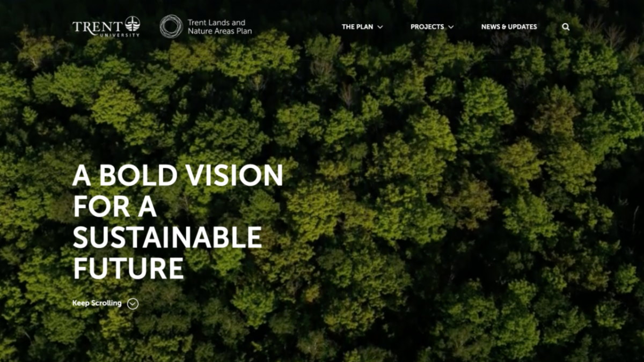Image resolution: width=644 pixels, height=362 pixels.
Task: Click the FOR A heading line
Action: point(115,206)
